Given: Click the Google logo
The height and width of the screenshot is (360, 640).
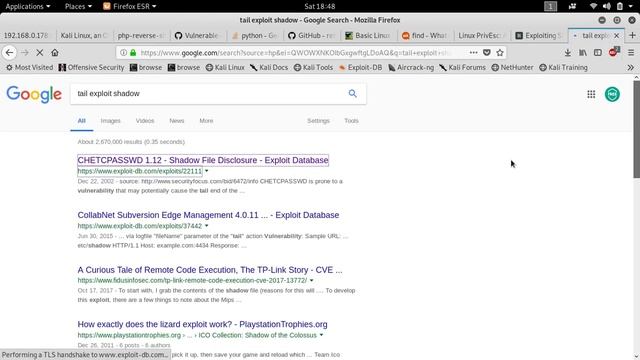Looking at the screenshot, I should [34, 94].
